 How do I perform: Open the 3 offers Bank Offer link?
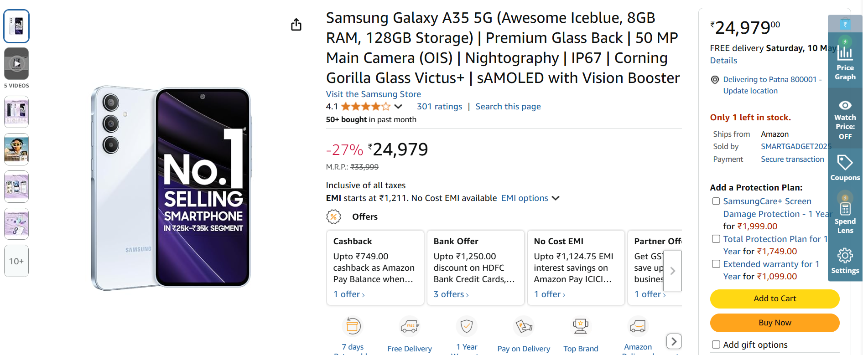[x=451, y=294]
